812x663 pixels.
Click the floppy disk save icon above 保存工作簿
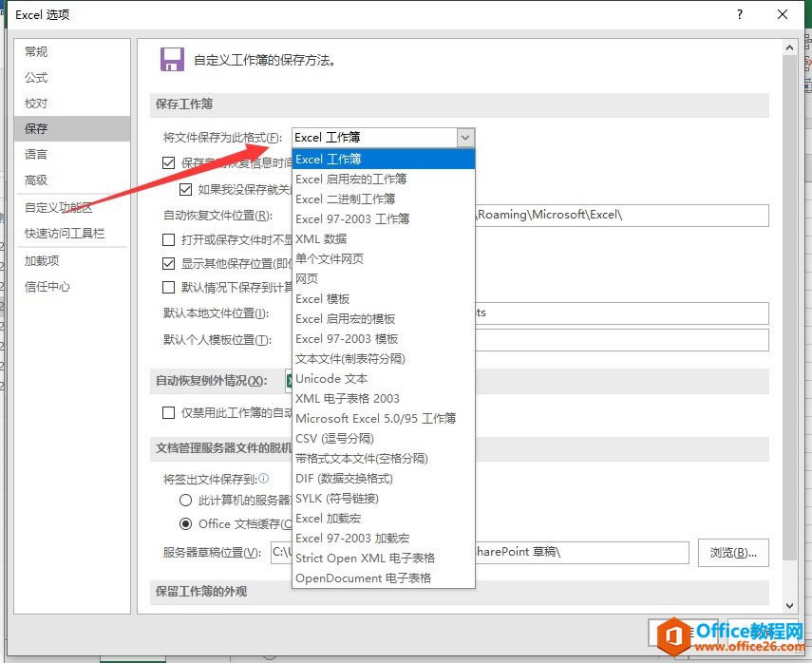[172, 59]
